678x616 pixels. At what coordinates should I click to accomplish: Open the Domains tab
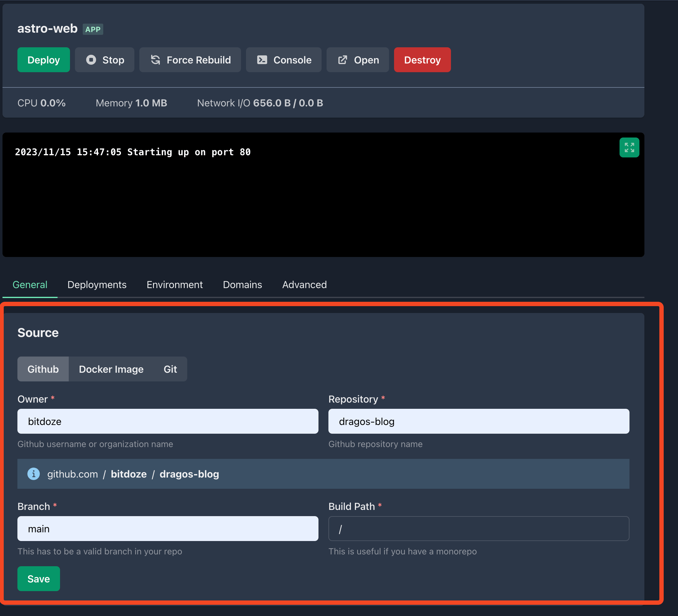point(242,285)
